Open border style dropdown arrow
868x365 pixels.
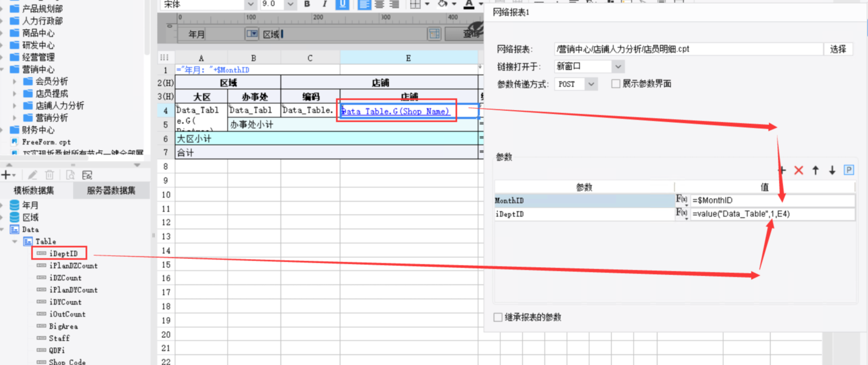427,4
